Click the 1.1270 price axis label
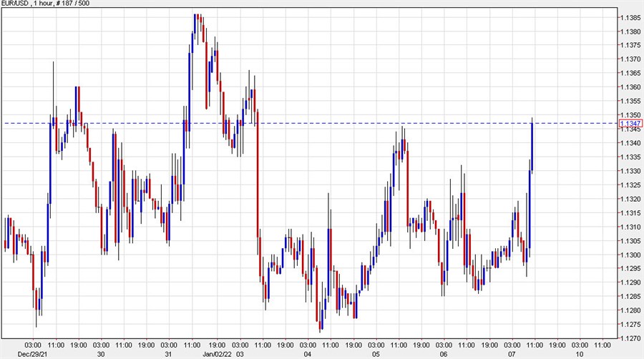644x359 pixels. click(630, 338)
